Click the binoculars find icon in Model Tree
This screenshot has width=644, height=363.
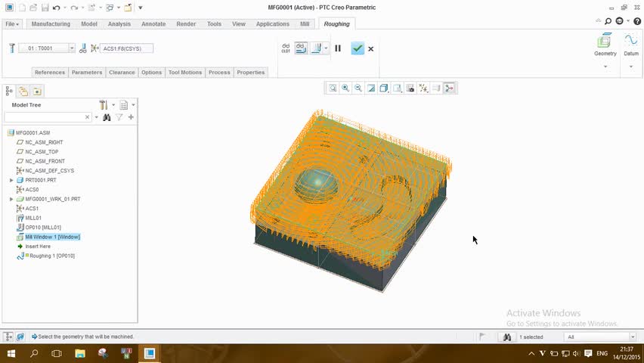(x=107, y=117)
